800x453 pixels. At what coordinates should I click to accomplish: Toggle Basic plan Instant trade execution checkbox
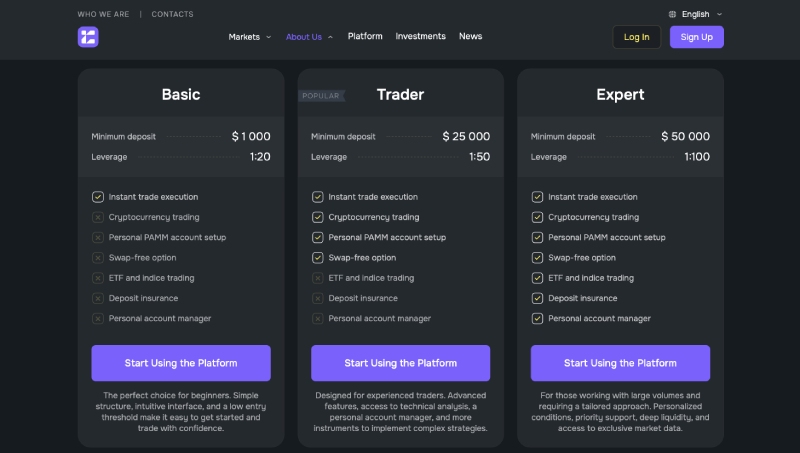[x=98, y=197]
